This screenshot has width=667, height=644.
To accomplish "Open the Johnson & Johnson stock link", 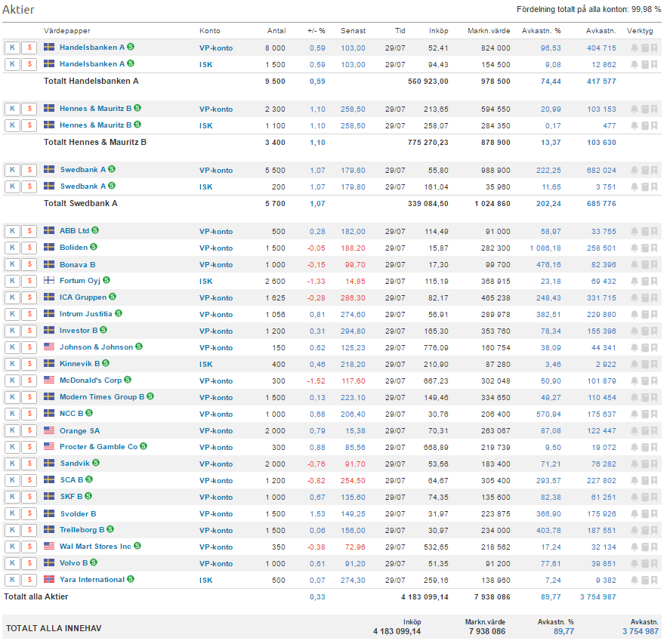I will 96,347.
